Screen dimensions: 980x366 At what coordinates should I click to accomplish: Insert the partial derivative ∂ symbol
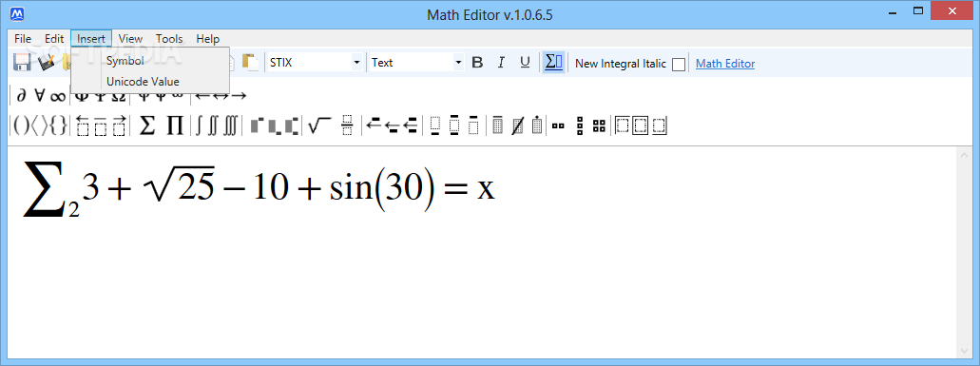[21, 96]
